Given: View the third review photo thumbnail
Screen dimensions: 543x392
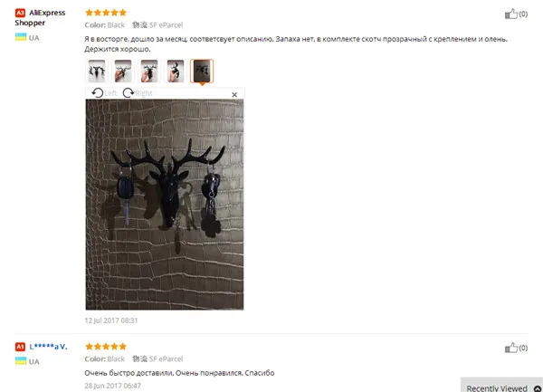Looking at the screenshot, I should coord(149,71).
